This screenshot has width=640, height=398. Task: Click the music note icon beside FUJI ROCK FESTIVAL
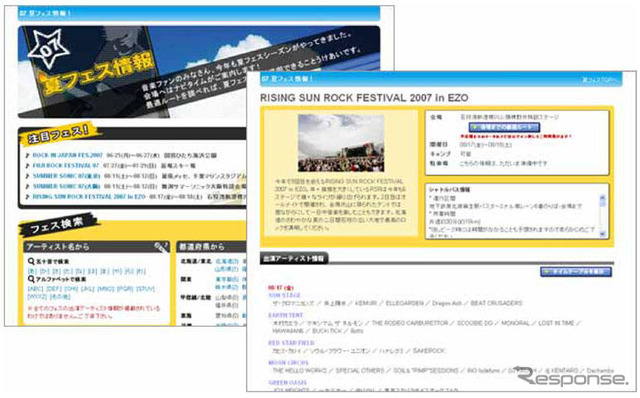(27, 166)
